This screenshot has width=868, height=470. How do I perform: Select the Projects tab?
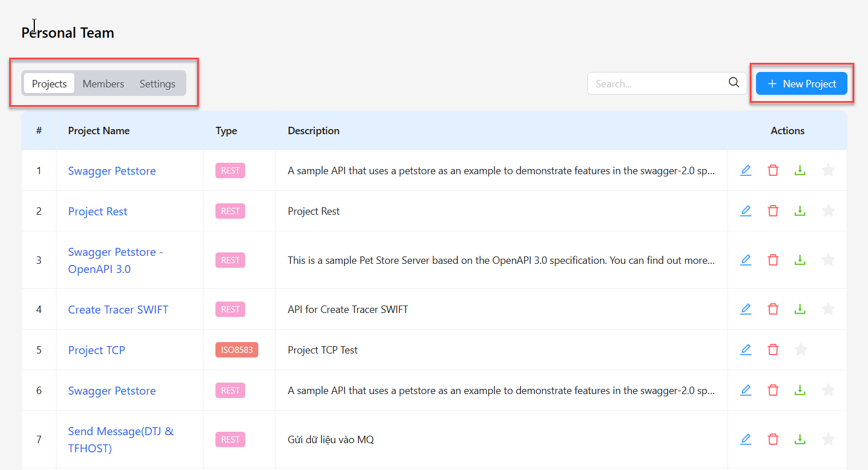click(49, 84)
